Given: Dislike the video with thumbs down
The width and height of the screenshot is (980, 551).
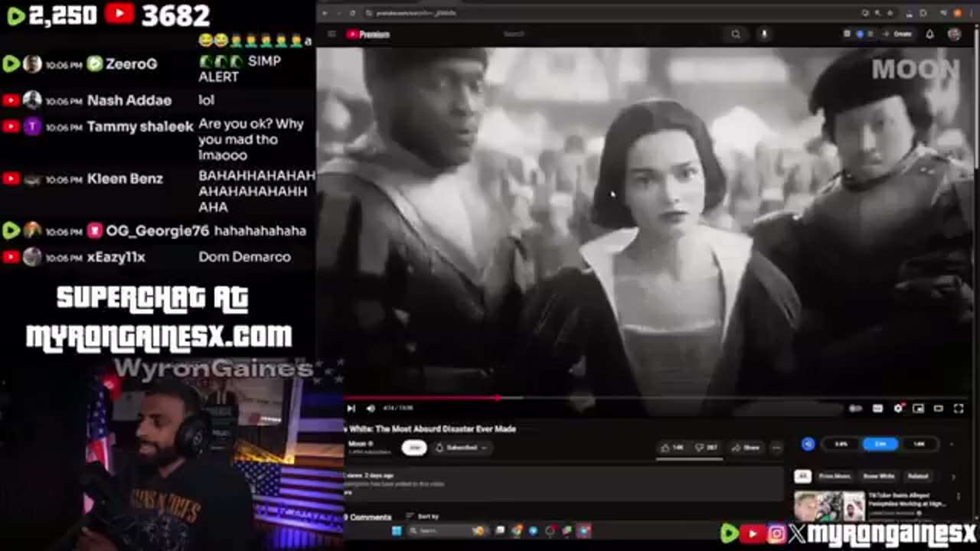Looking at the screenshot, I should tap(706, 448).
